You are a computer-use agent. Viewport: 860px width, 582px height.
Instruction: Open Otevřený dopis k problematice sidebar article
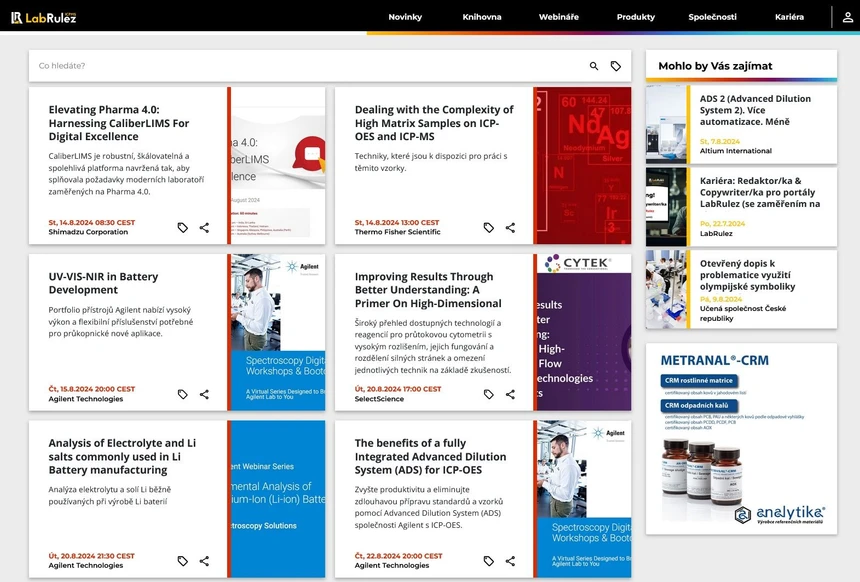[x=747, y=275]
